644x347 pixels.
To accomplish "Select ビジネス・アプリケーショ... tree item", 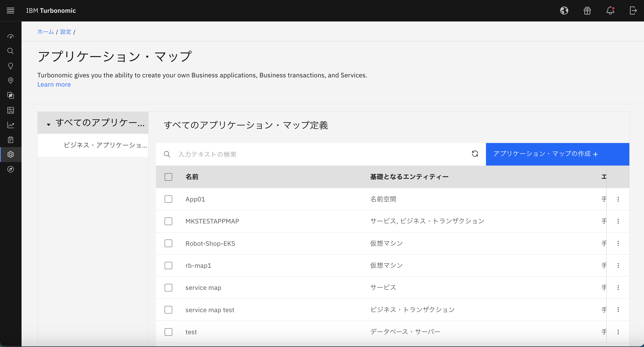I will (105, 145).
